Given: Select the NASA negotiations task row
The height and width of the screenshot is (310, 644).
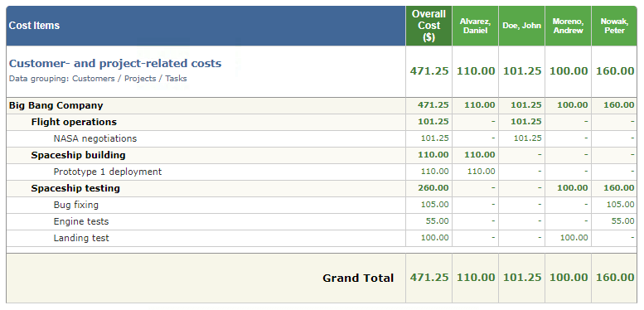Looking at the screenshot, I should pyautogui.click(x=322, y=138).
